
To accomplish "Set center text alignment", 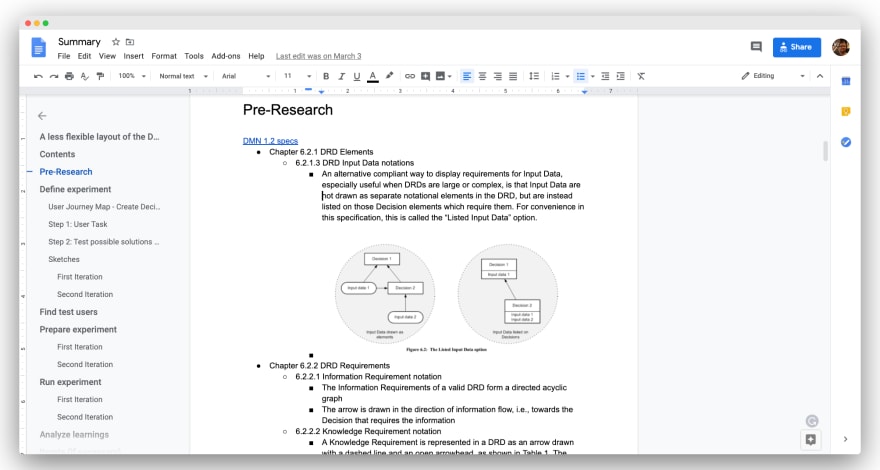I will click(x=482, y=76).
